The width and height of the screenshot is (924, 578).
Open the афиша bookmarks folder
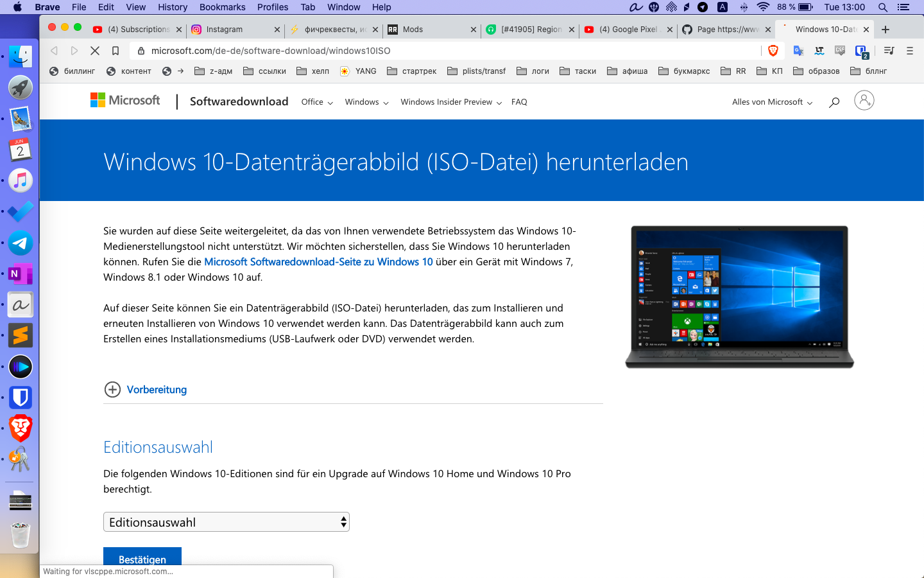coord(628,71)
